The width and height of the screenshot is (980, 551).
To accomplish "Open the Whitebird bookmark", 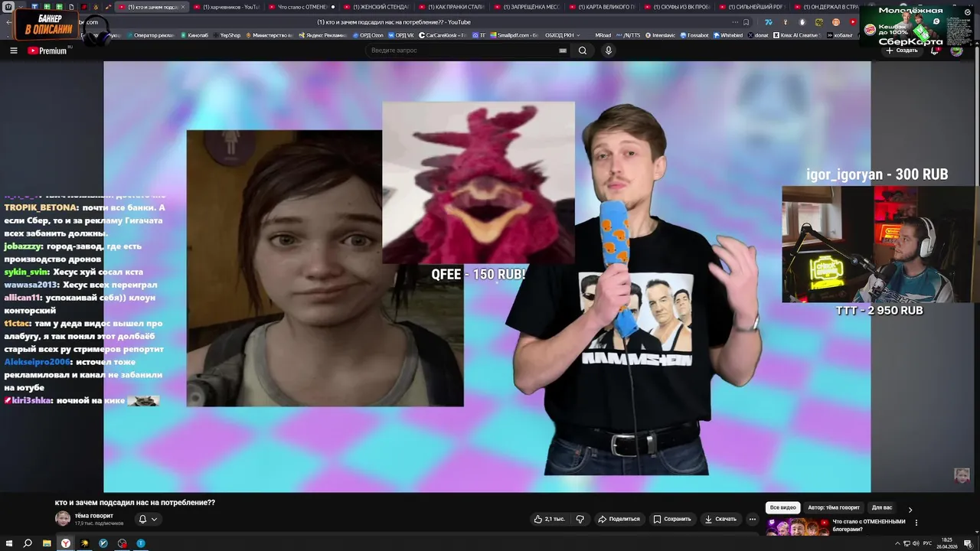I will pos(728,35).
